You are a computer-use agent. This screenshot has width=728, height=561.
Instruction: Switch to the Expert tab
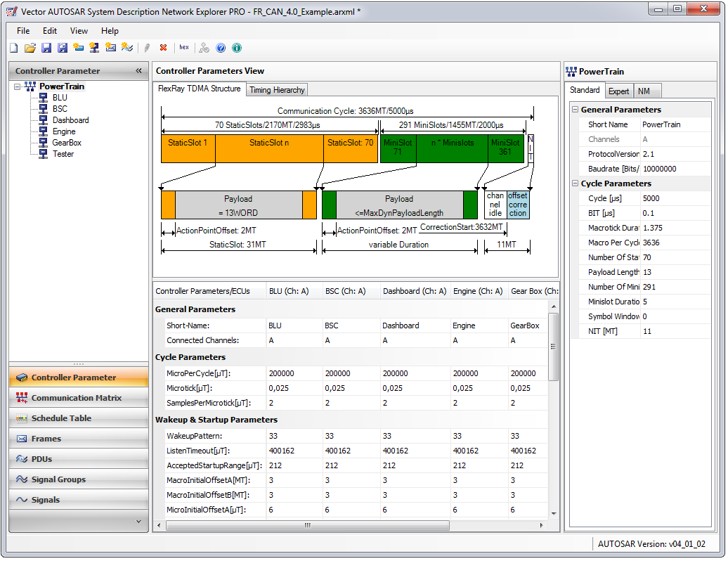coord(618,91)
